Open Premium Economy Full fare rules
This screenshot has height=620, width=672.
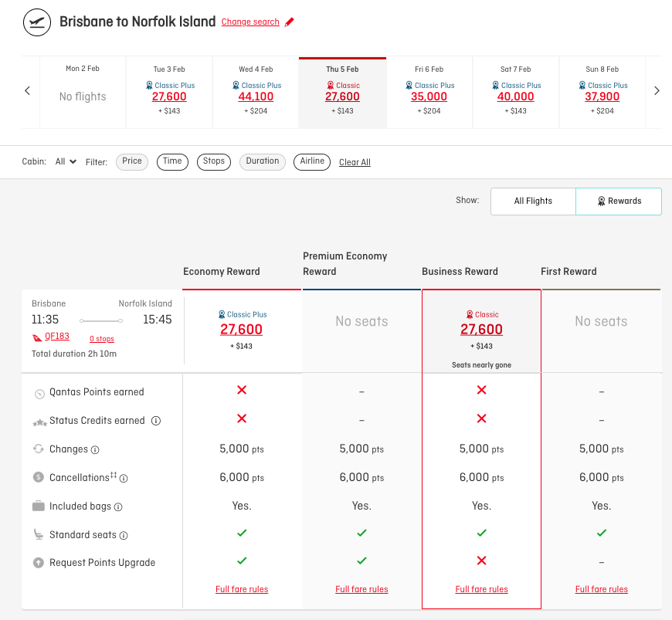point(361,589)
